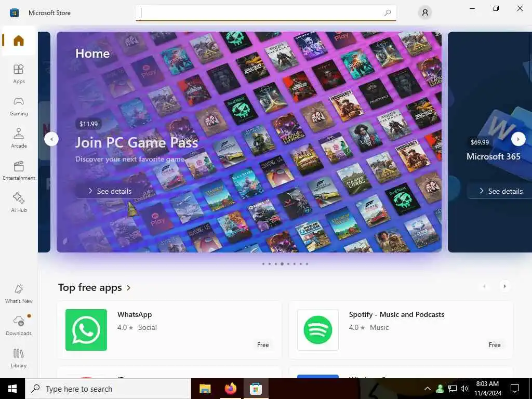Expand Top free apps chevron arrow
The height and width of the screenshot is (399, 532).
129,288
